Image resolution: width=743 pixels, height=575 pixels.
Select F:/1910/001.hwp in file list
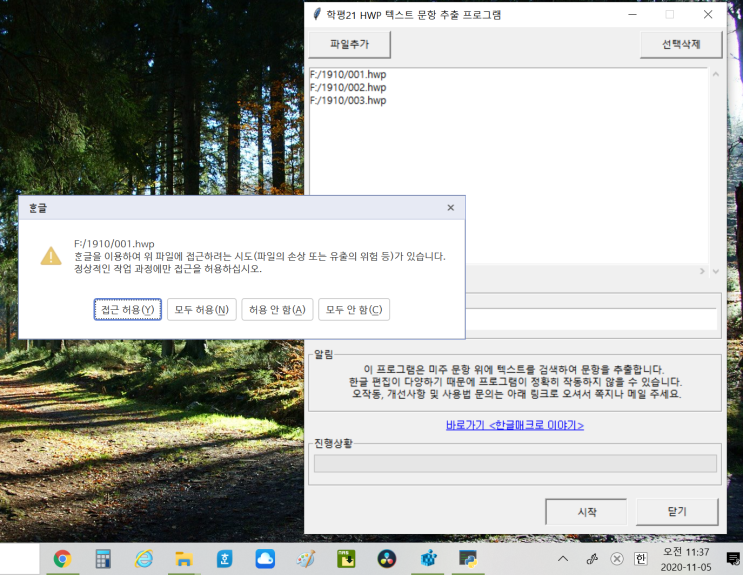[x=348, y=74]
